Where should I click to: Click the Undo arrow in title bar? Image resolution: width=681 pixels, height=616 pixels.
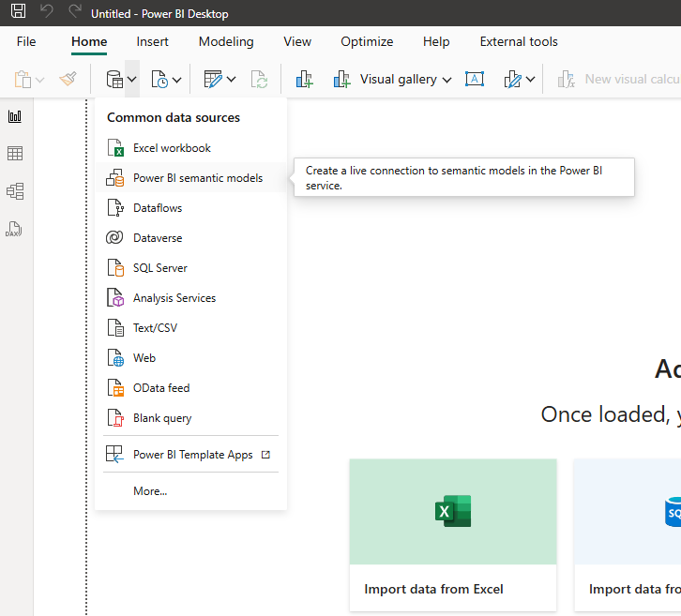point(47,11)
